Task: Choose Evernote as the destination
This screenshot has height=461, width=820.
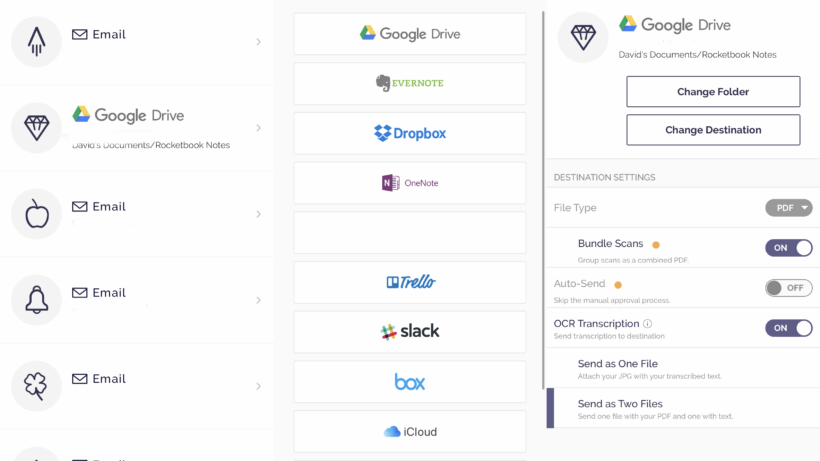Action: (x=409, y=83)
